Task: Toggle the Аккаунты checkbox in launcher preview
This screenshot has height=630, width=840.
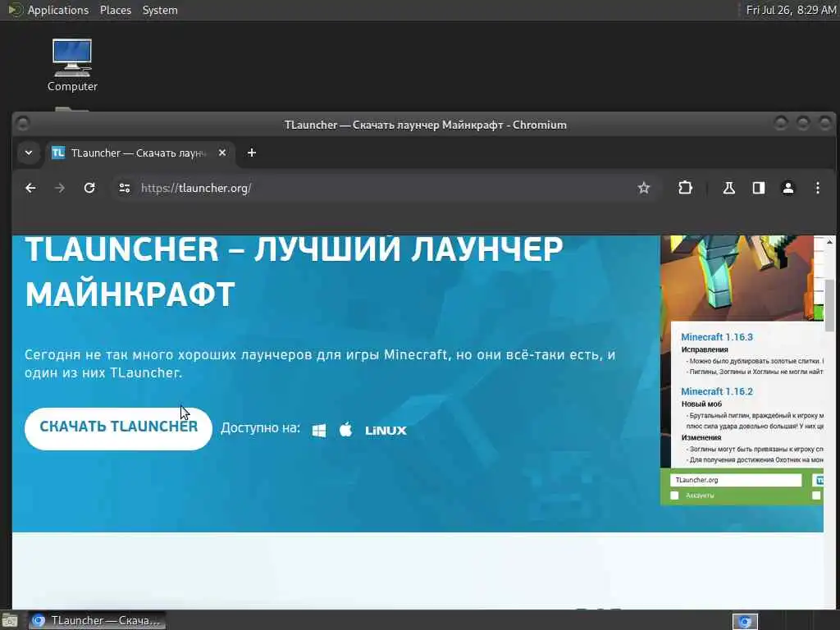Action: coord(674,495)
